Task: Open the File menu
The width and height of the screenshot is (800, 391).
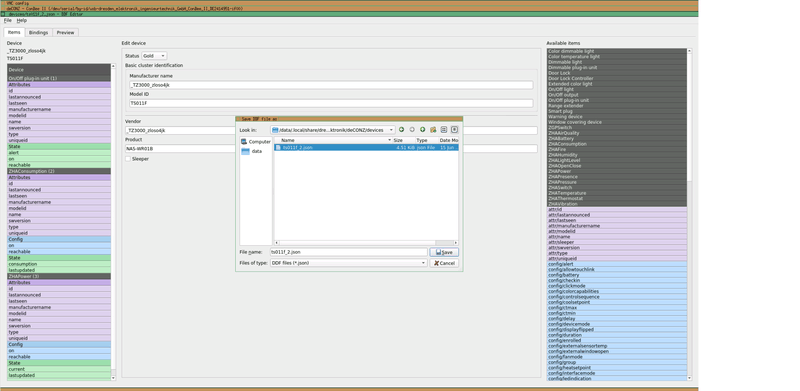Action: [8, 20]
